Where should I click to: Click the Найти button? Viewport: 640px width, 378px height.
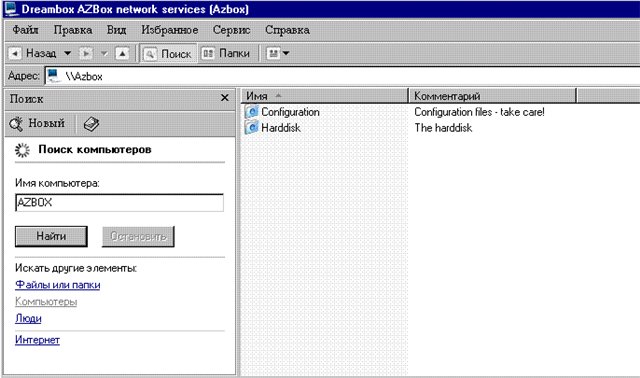pos(51,236)
